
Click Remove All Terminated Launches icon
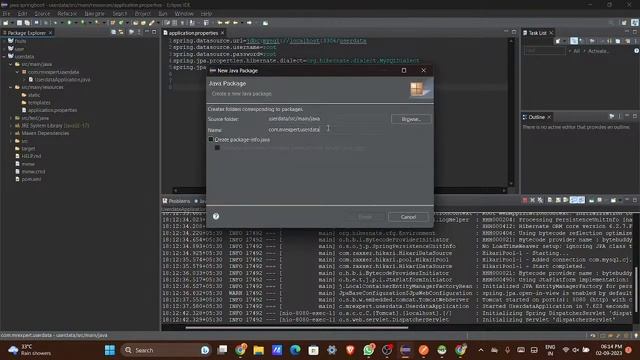pos(540,200)
